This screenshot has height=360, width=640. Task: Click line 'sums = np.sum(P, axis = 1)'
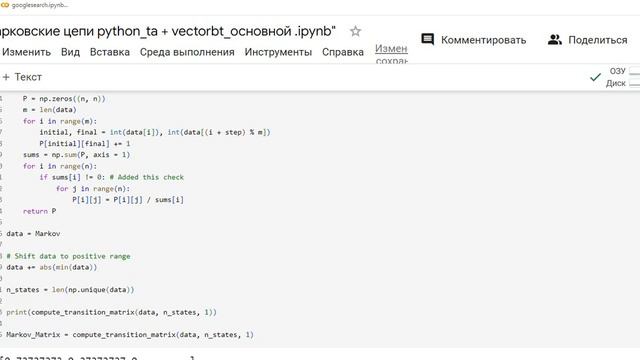[x=76, y=155]
